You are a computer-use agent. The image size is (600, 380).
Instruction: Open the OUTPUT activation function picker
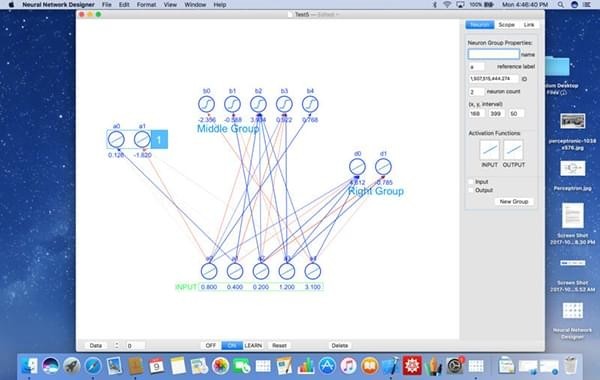pyautogui.click(x=513, y=150)
